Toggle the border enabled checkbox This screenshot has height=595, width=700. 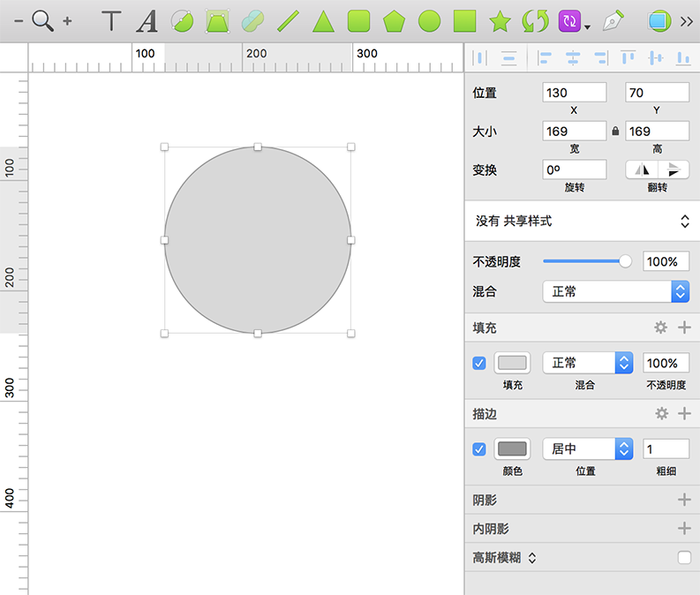click(x=479, y=448)
